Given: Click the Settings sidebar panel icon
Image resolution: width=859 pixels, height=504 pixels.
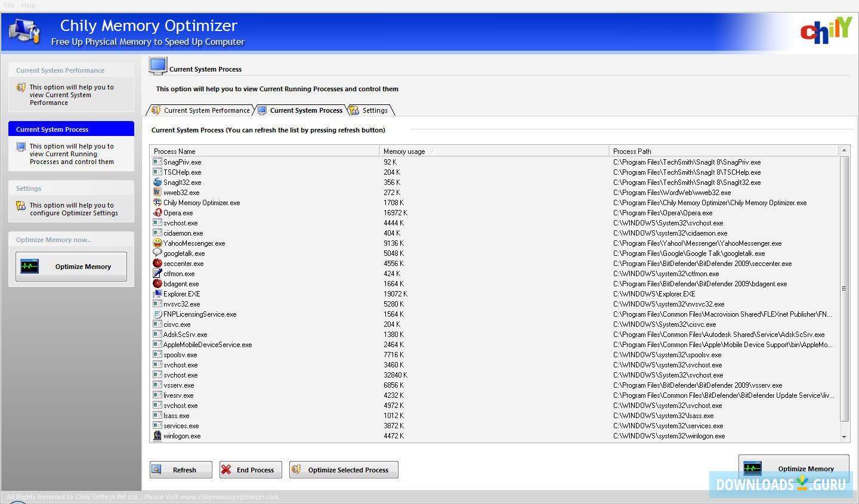Looking at the screenshot, I should 21,206.
